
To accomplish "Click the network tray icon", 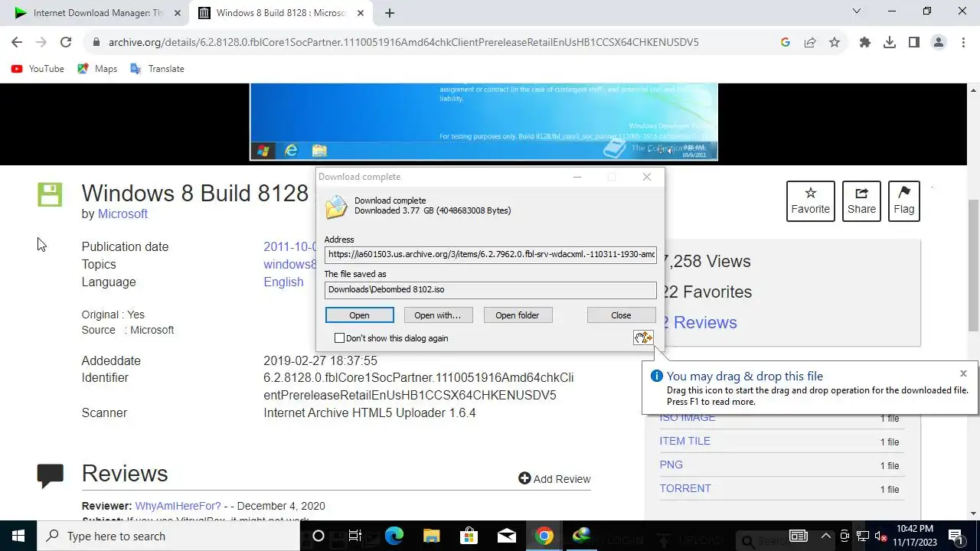I will tap(862, 536).
